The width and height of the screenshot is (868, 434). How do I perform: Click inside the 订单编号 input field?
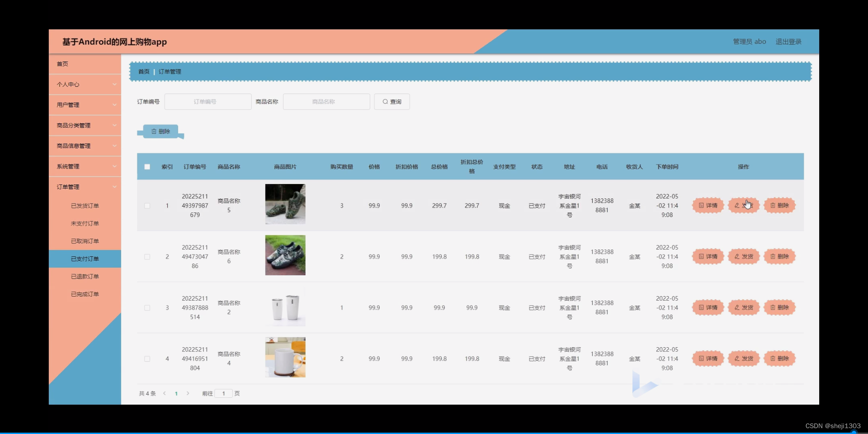tap(208, 101)
